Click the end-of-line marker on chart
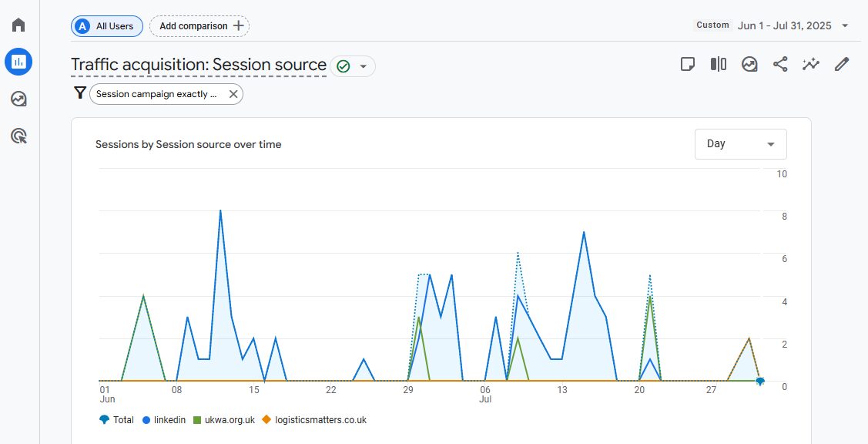 coord(760,382)
